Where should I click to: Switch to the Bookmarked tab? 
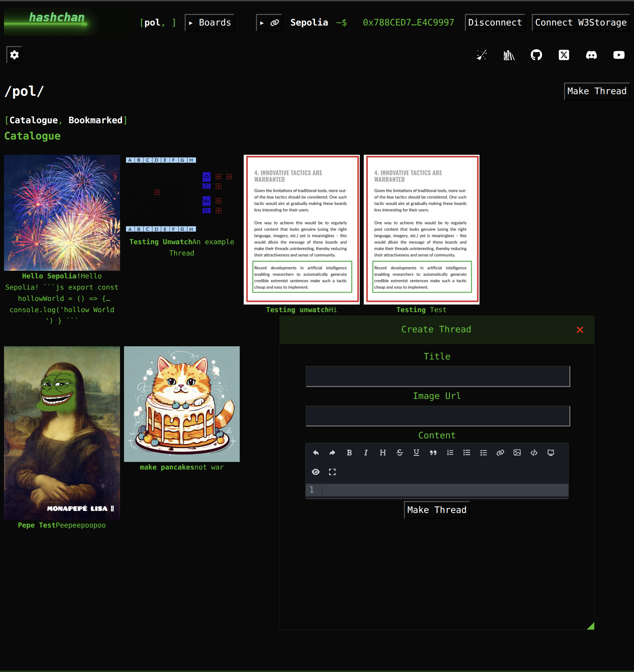click(95, 120)
